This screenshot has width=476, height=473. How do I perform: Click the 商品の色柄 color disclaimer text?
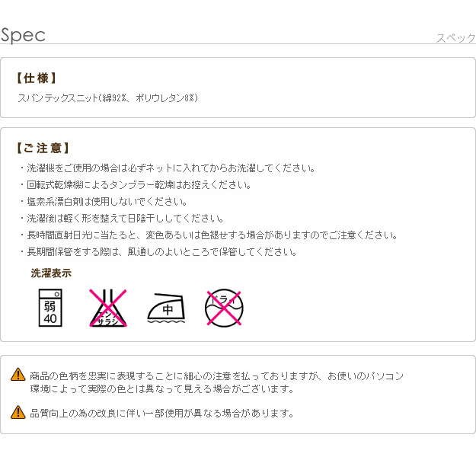click(216, 382)
